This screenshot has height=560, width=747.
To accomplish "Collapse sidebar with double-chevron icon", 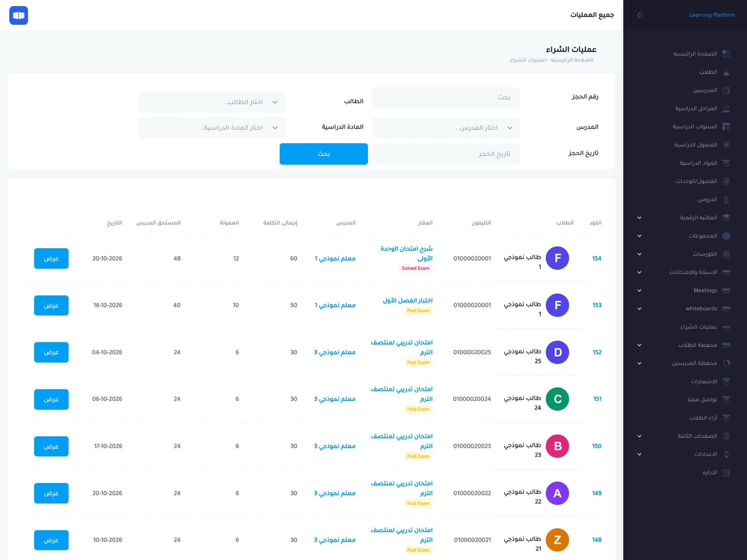I will point(640,15).
